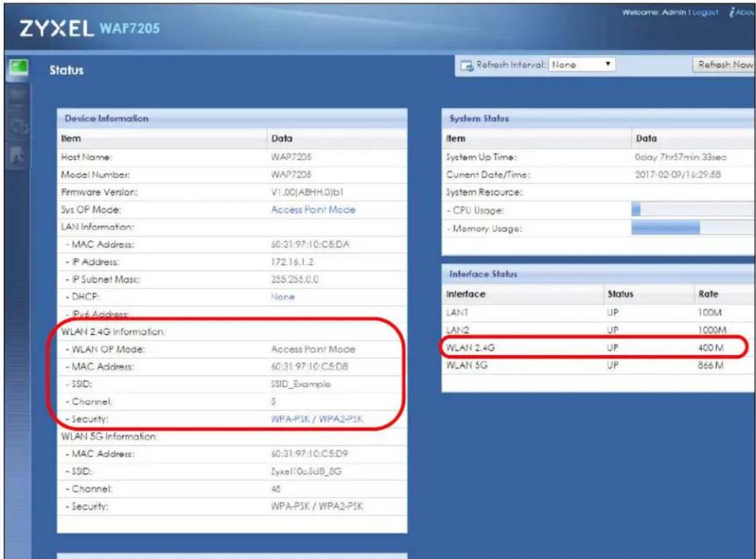Select the WLAN 5G interface row
The image size is (756, 559).
pos(598,365)
